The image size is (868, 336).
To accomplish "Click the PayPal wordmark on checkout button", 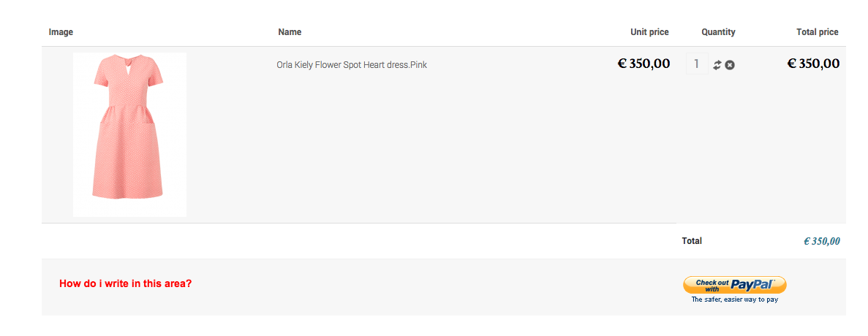I will pyautogui.click(x=752, y=284).
